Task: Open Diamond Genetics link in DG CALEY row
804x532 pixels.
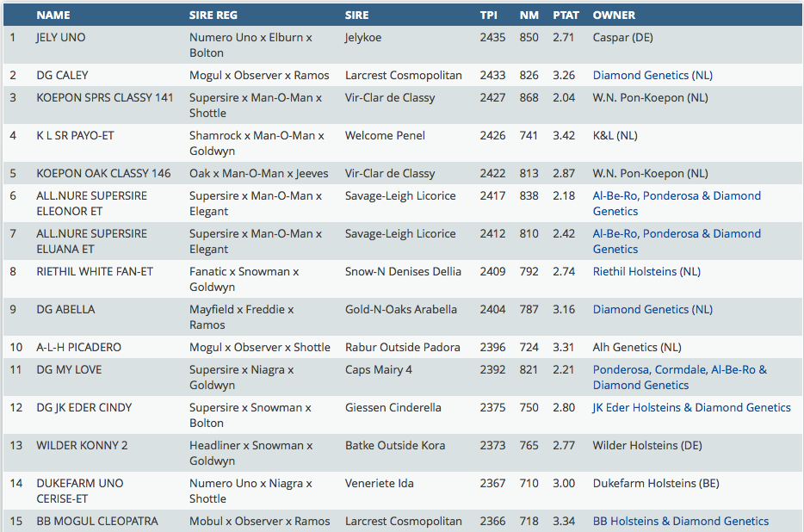Action: coord(640,76)
